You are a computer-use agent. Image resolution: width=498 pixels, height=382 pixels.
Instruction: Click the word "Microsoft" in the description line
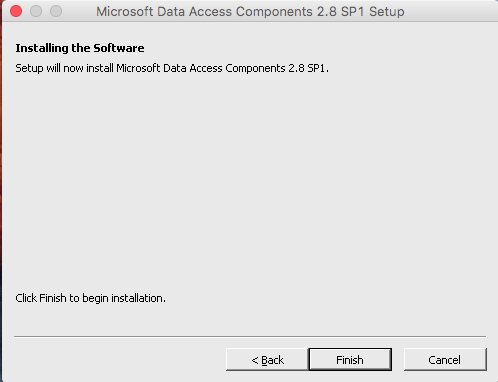point(138,68)
